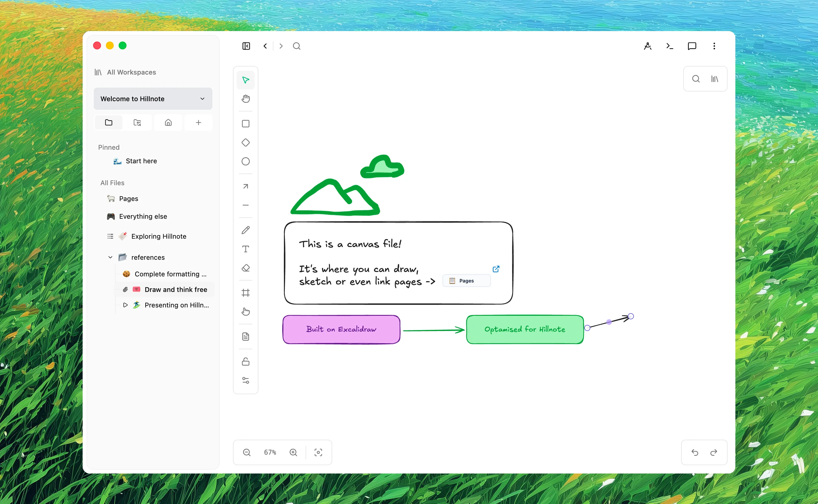
Task: Activate the arrow drawing tool
Action: 246,186
